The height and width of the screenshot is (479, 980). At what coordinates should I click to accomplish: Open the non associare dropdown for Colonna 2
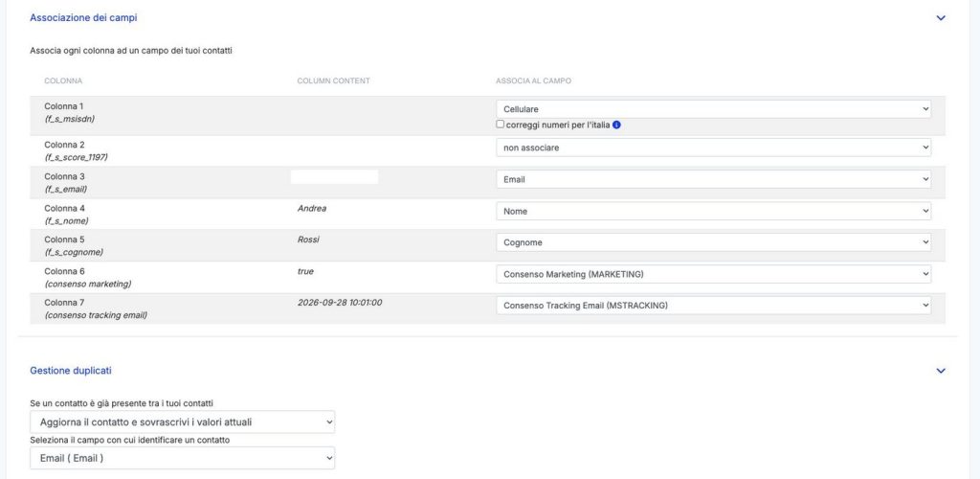pyautogui.click(x=713, y=148)
